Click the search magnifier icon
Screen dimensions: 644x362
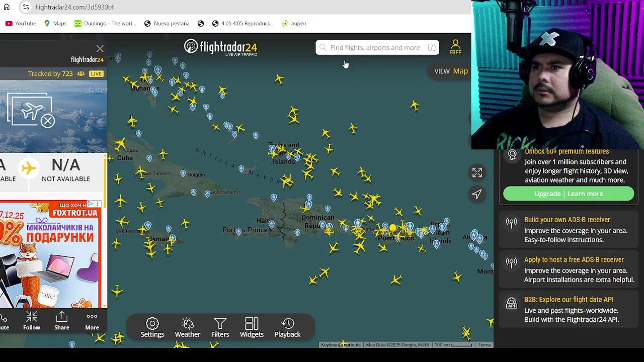[323, 47]
